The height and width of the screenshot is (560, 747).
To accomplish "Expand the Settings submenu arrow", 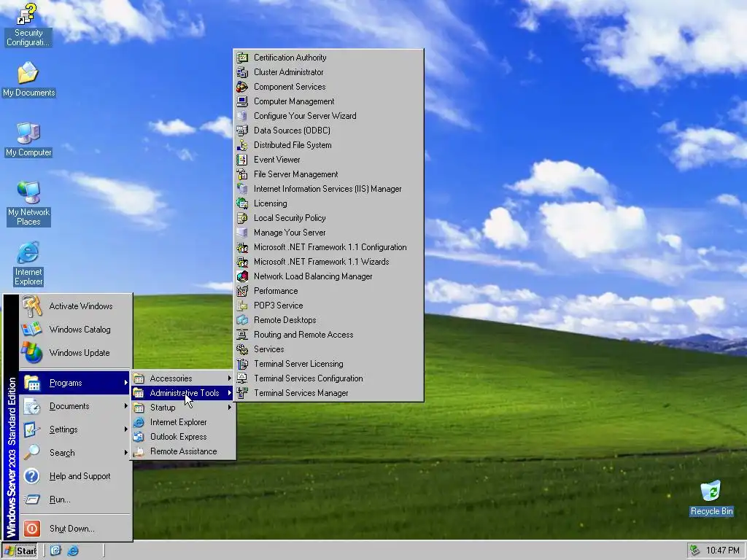I will pyautogui.click(x=125, y=429).
